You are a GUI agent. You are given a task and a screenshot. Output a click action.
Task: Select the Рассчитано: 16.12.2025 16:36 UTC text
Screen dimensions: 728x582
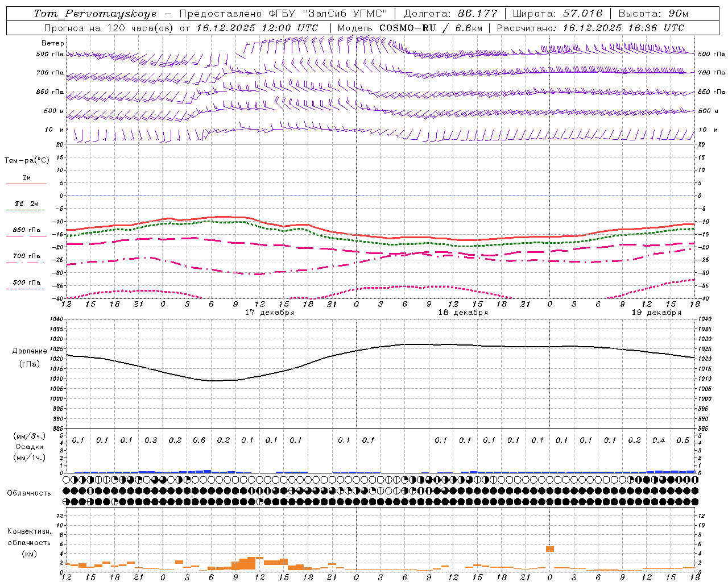tap(590, 28)
